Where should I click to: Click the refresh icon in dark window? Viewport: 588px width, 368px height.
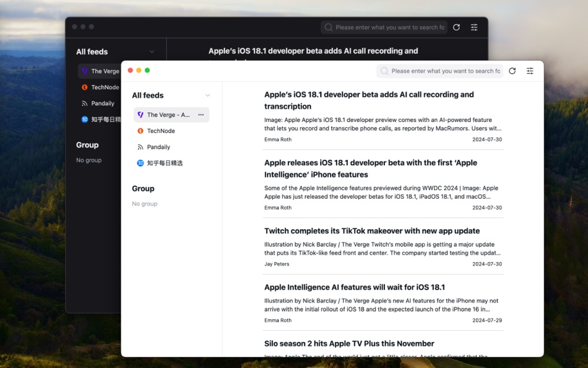pyautogui.click(x=456, y=27)
